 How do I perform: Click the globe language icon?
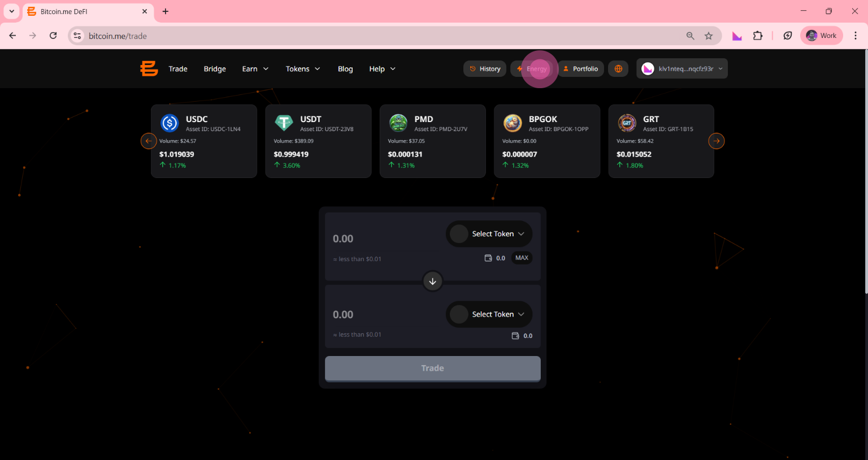coord(618,69)
